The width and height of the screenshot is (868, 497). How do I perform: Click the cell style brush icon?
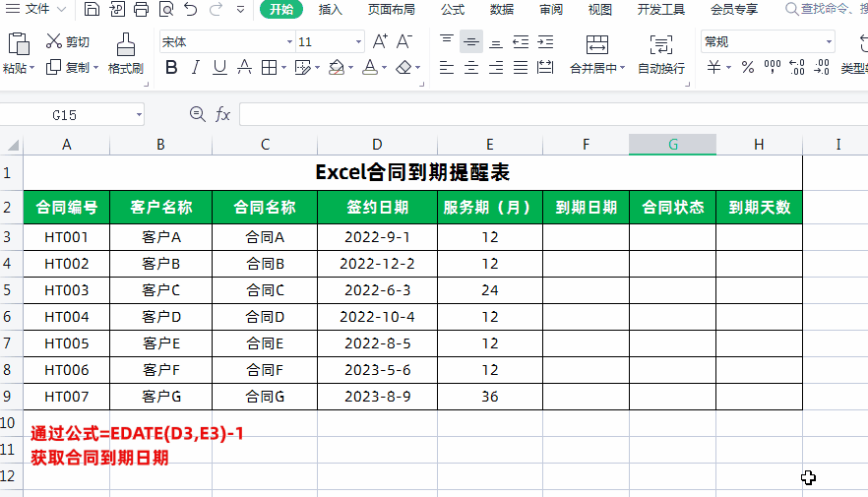tap(303, 68)
